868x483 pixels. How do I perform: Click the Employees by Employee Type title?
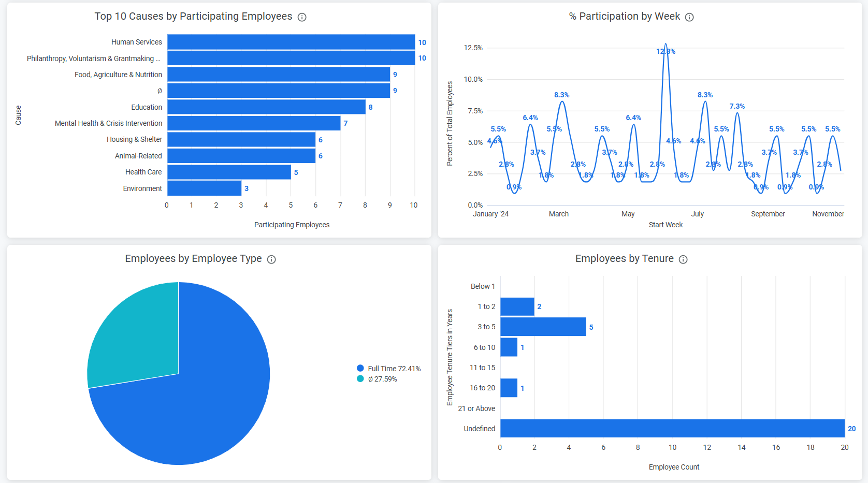click(193, 258)
